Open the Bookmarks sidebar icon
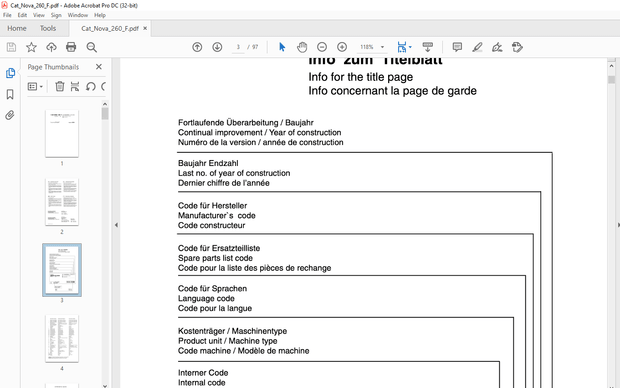 click(10, 94)
